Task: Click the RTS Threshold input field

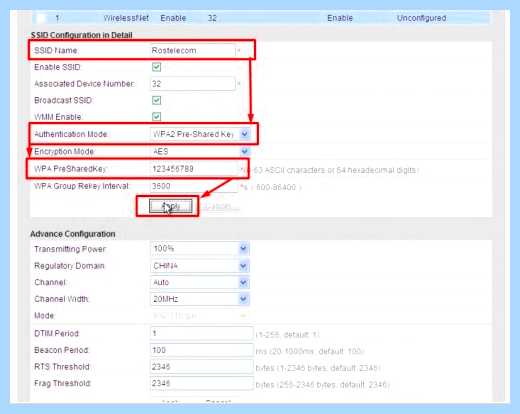Action: pyautogui.click(x=202, y=367)
